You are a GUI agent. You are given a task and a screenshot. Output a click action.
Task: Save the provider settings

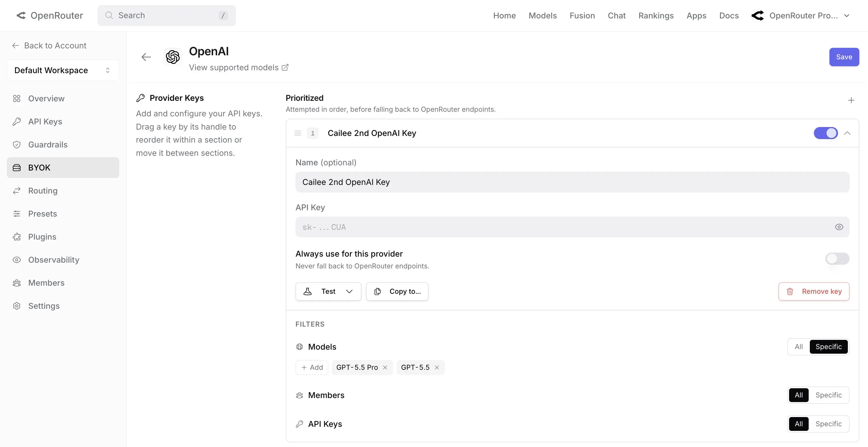844,57
